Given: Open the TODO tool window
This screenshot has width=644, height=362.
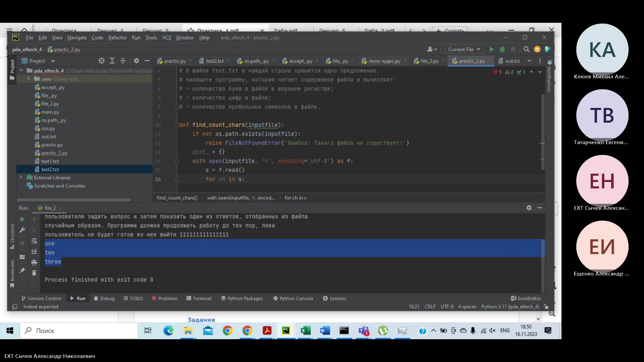Looking at the screenshot, I should coord(133,298).
